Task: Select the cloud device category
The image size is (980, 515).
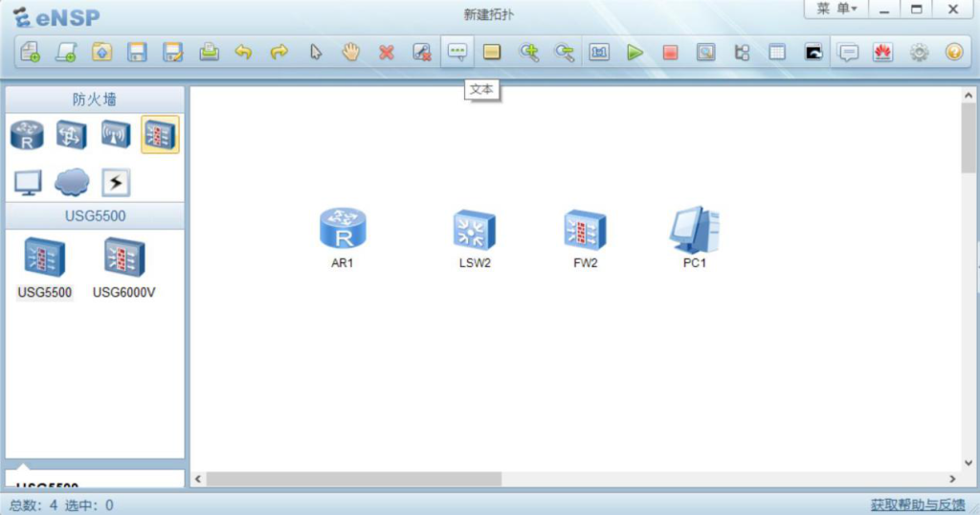Action: coord(72,183)
